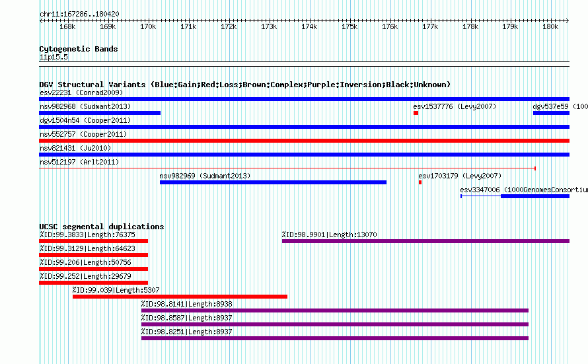Click the purple duplication bar Length:13070

click(425, 241)
